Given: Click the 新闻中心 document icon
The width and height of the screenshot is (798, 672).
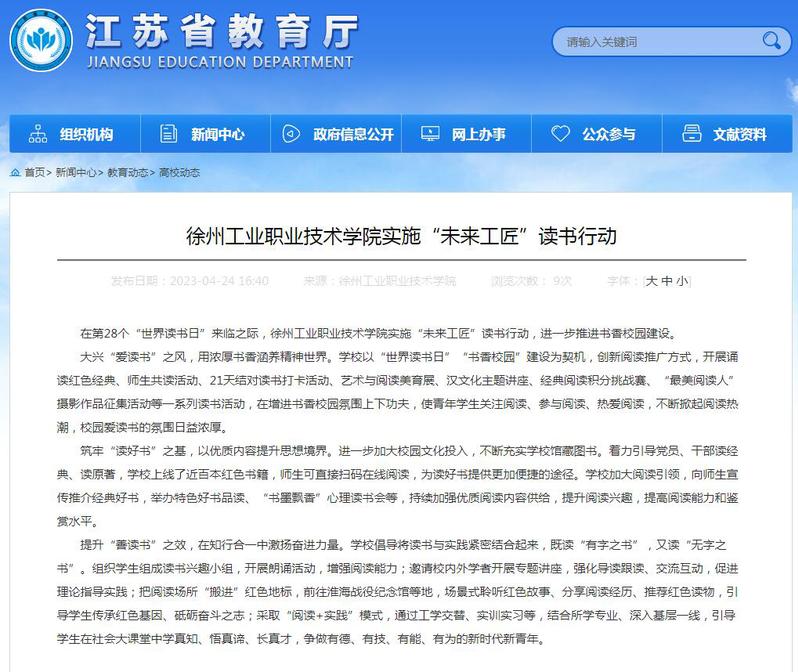Looking at the screenshot, I should 169,134.
